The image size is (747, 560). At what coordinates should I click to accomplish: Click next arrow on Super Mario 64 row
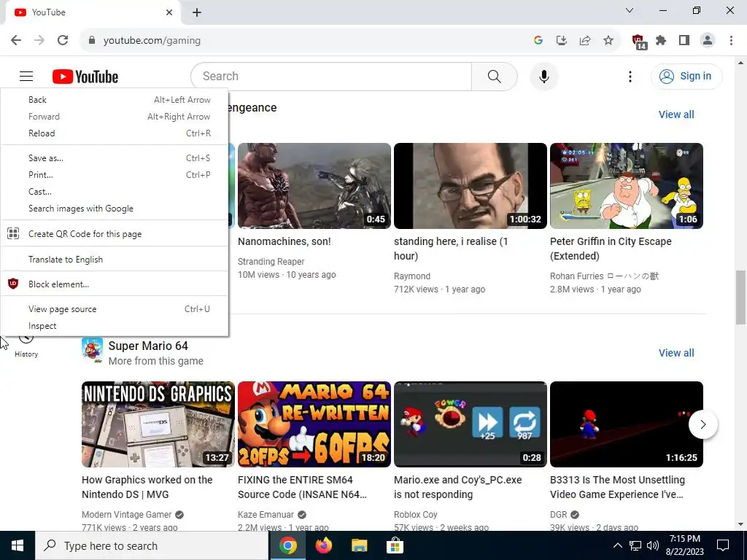click(703, 424)
